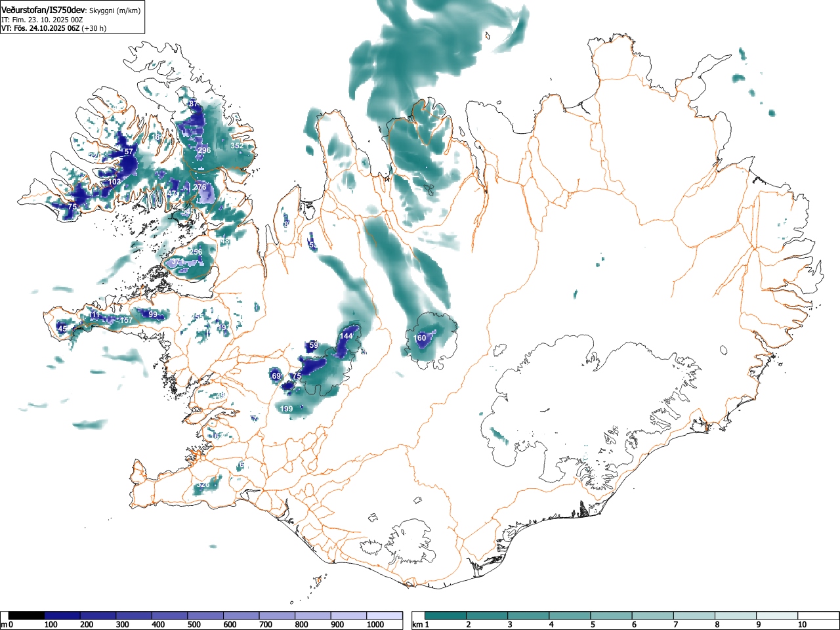
Task: Pick the dark navy 100–200 m legend swatch
Action: tap(62, 616)
